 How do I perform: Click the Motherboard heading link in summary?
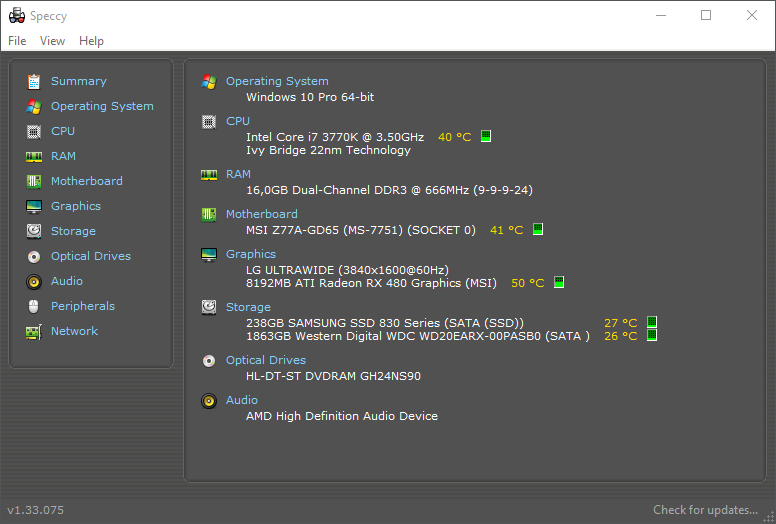tap(262, 214)
